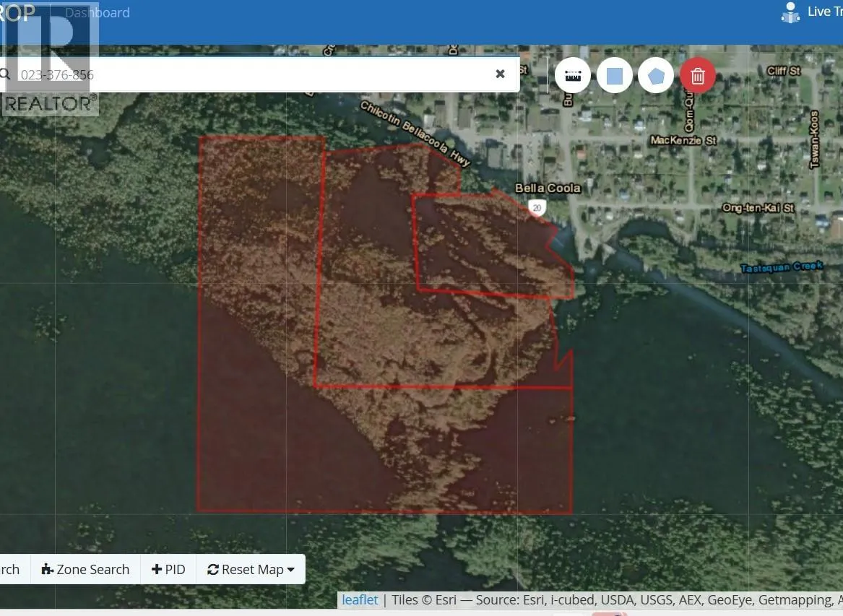Viewport: 843px width, 616px height.
Task: Click into the PID search input field
Action: [253, 74]
